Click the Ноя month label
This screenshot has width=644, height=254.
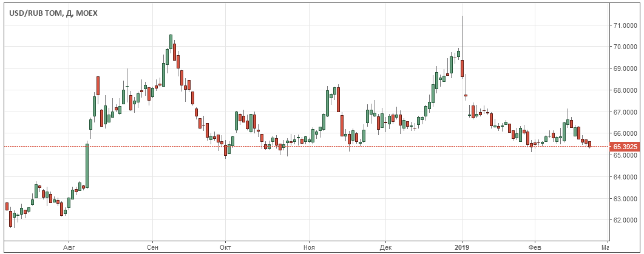tap(308, 247)
